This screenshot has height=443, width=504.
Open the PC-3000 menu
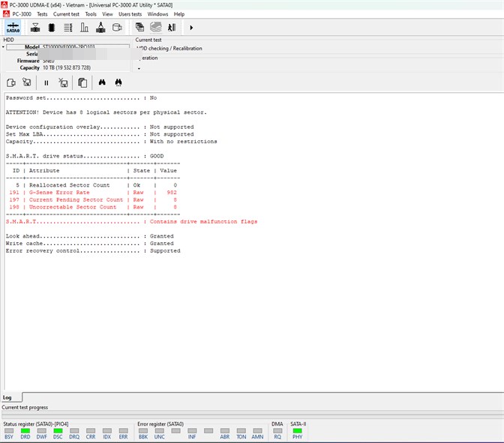pos(22,14)
